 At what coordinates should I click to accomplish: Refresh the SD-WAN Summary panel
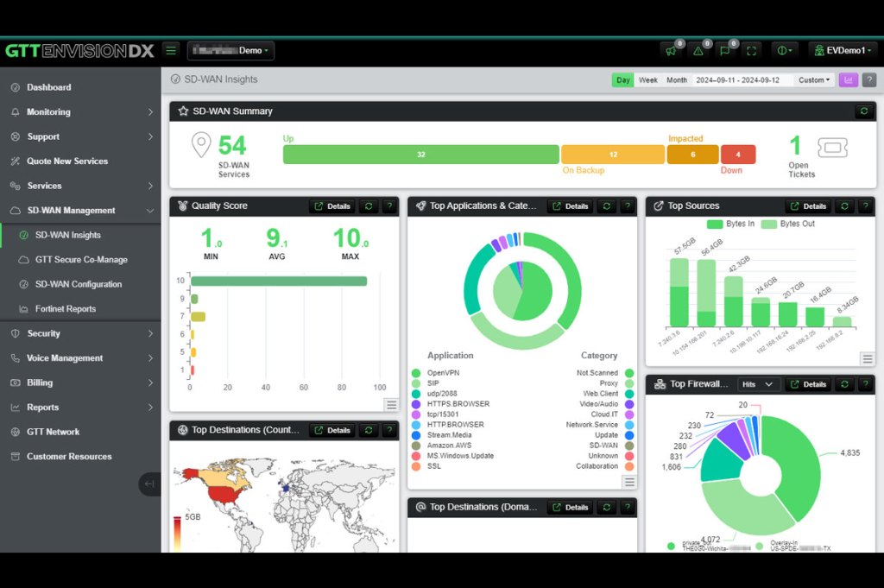point(863,111)
